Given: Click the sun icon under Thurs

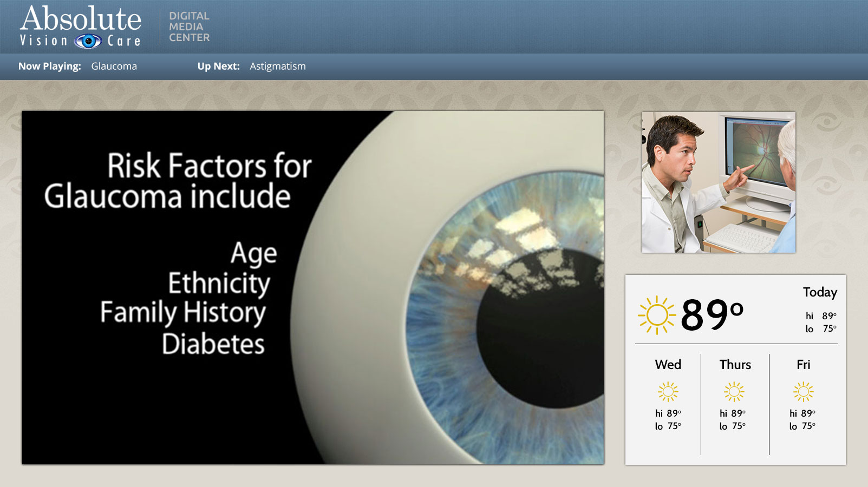Looking at the screenshot, I should [x=734, y=391].
